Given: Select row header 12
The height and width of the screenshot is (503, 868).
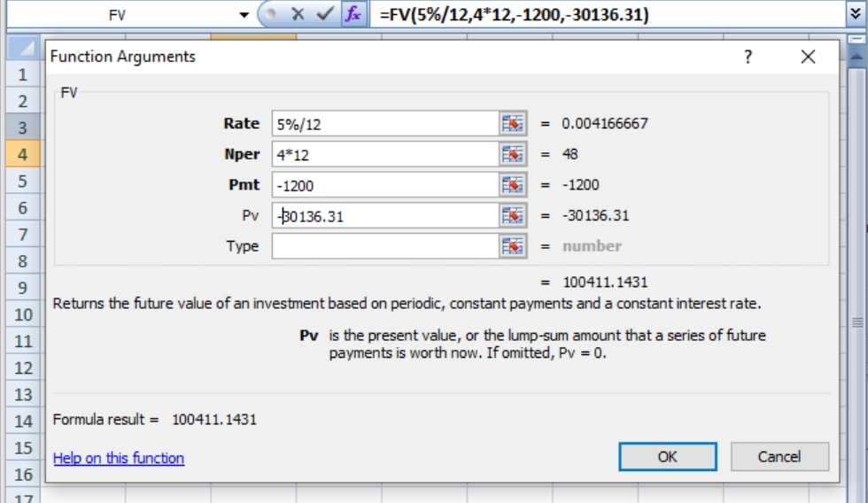Looking at the screenshot, I should coord(23,368).
